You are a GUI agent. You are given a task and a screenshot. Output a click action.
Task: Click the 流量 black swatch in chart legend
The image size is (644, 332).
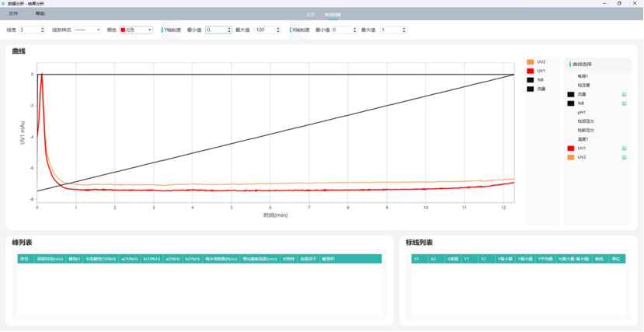531,89
